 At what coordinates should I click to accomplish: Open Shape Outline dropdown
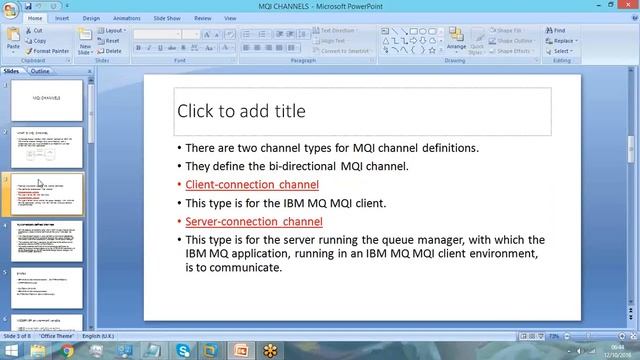(512, 41)
